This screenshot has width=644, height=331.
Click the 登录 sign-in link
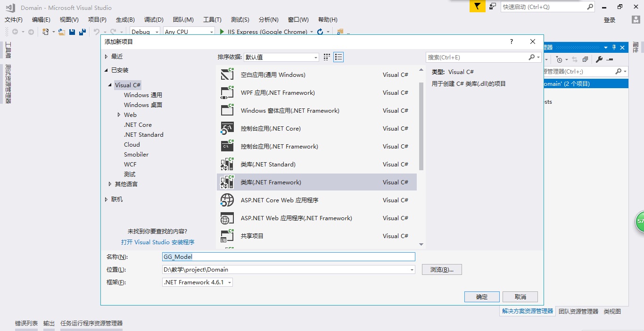[x=610, y=20]
